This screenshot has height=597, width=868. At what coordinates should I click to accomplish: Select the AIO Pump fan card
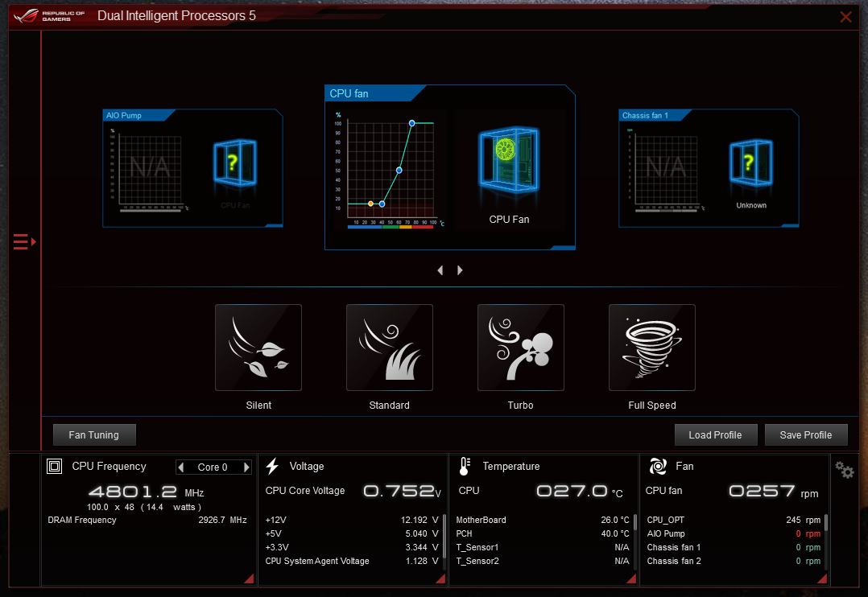192,168
